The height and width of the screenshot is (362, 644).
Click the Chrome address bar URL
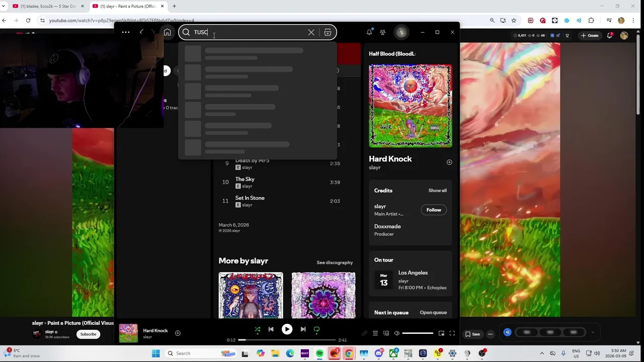[121, 21]
